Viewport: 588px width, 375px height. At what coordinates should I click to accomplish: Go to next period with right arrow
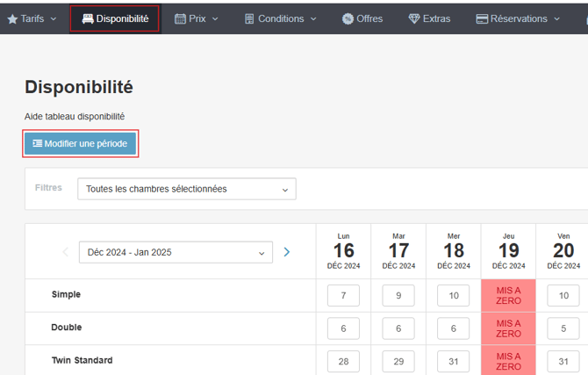pos(287,252)
